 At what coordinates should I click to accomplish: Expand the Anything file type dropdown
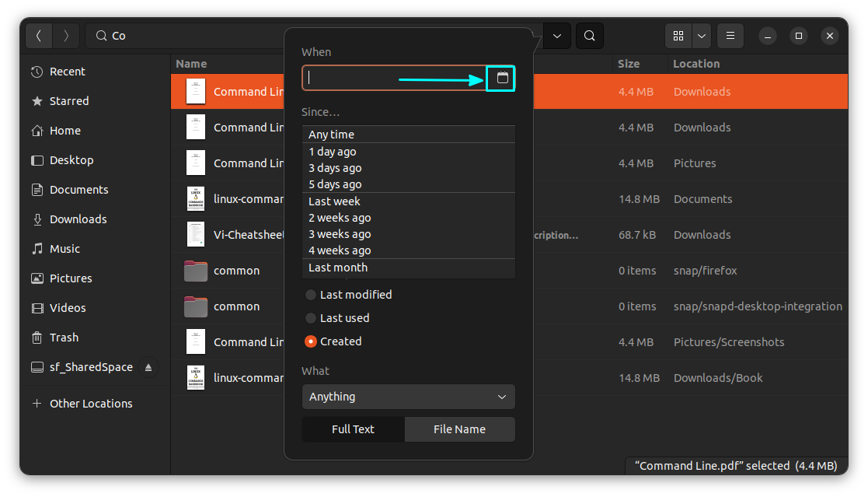click(408, 397)
